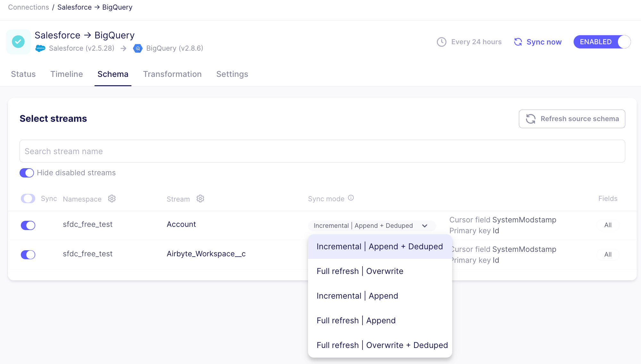Click the Refresh source schema icon
Screen dimensions: 641x364
(531, 119)
